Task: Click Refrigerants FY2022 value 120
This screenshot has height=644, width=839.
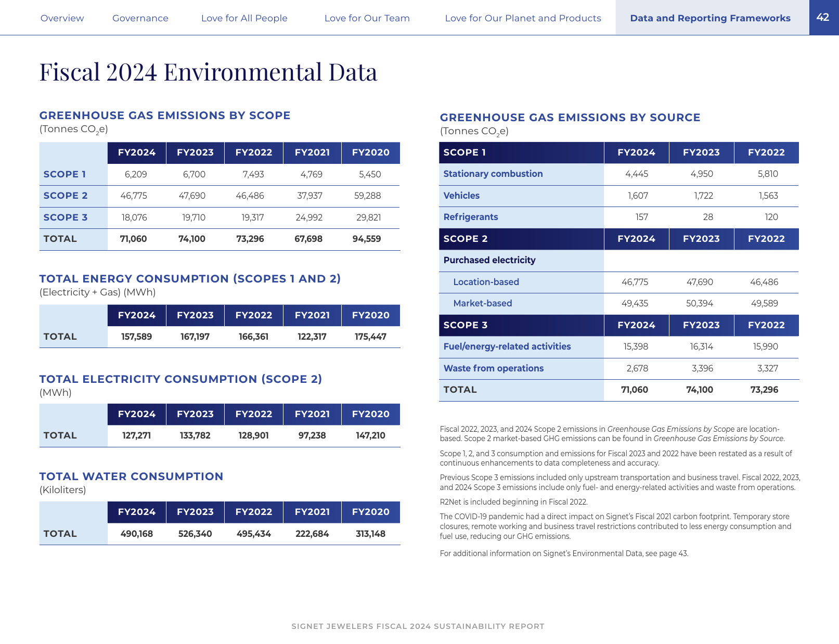Action: click(771, 217)
